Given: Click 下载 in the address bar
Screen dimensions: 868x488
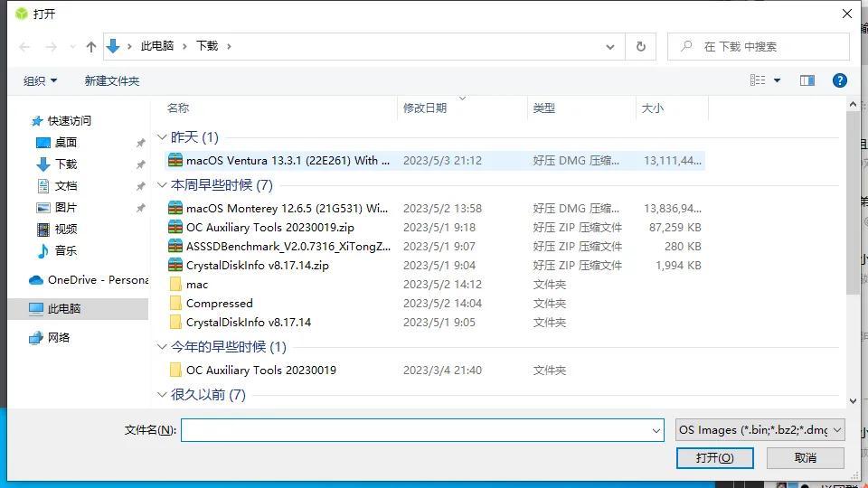Looking at the screenshot, I should pos(207,46).
